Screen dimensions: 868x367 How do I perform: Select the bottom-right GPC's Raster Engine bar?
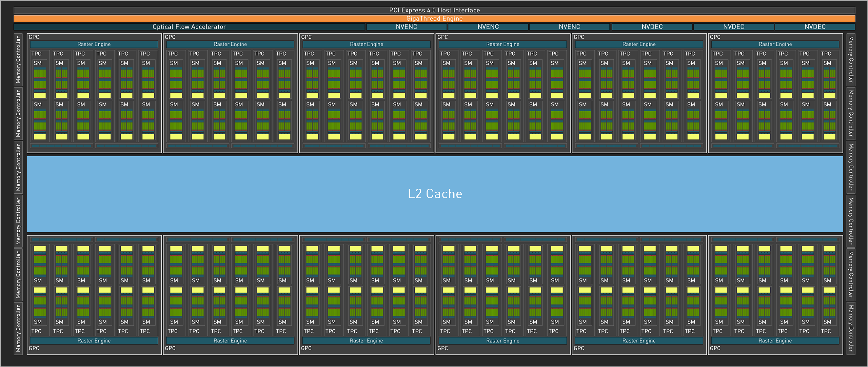(775, 341)
